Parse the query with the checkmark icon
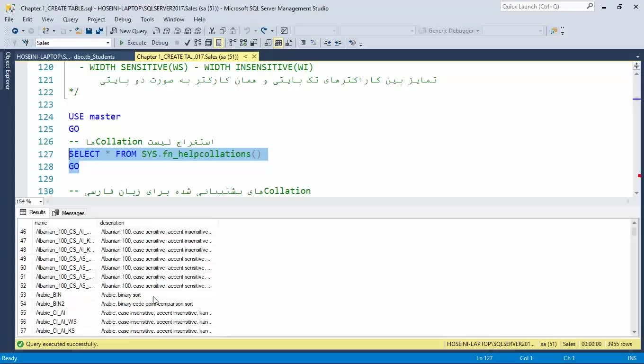644x364 pixels. tap(188, 43)
